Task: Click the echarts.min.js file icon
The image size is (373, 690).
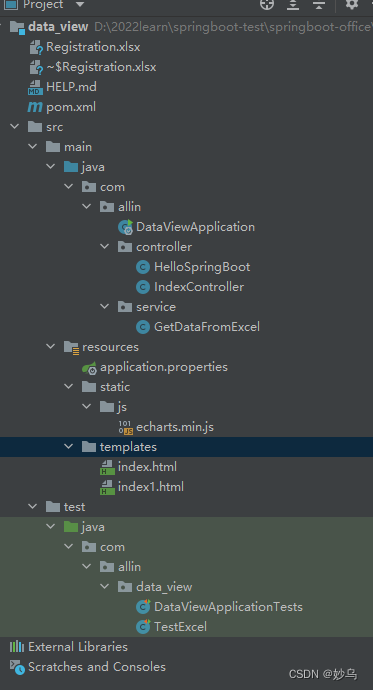Action: tap(125, 427)
